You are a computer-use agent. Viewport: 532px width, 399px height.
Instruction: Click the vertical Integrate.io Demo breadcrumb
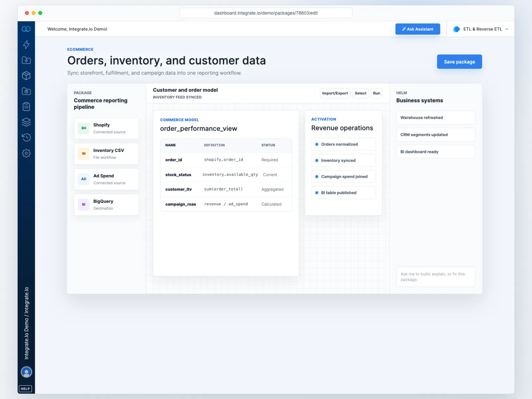coord(27,323)
